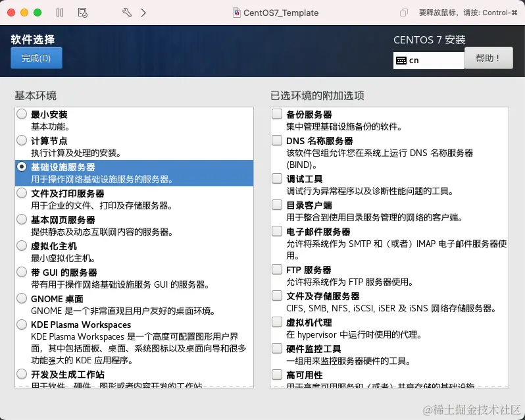Check the 目录客户端 checkbox

(x=277, y=205)
